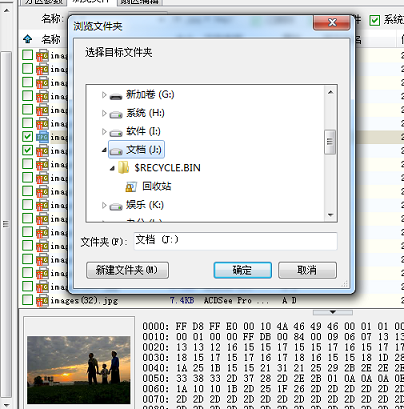The width and height of the screenshot is (404, 409).
Task: Cancel the dialog with the 取消 button
Action: click(307, 270)
